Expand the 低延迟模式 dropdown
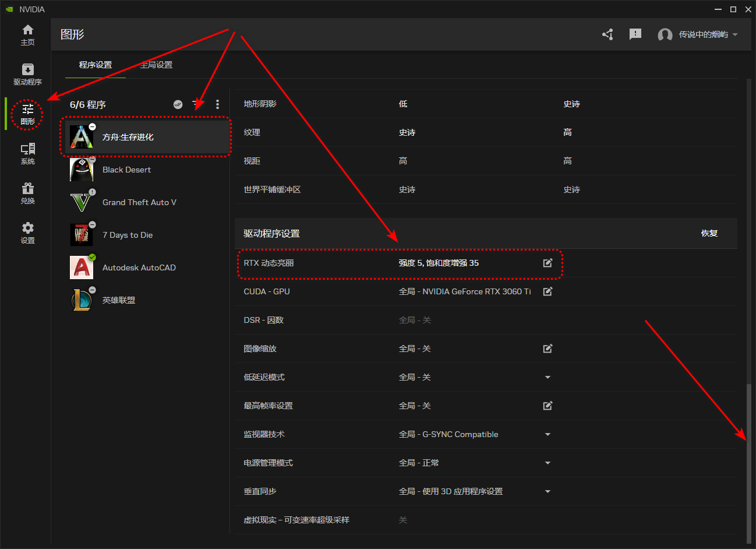 547,377
